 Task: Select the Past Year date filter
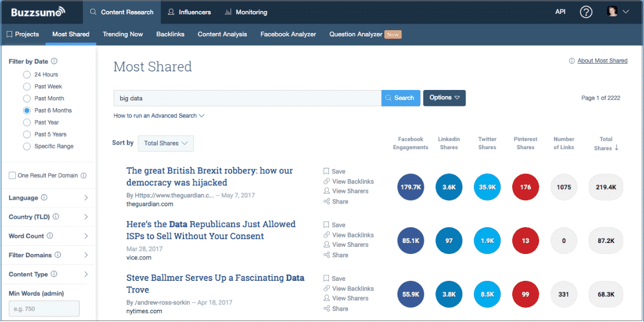coord(27,122)
